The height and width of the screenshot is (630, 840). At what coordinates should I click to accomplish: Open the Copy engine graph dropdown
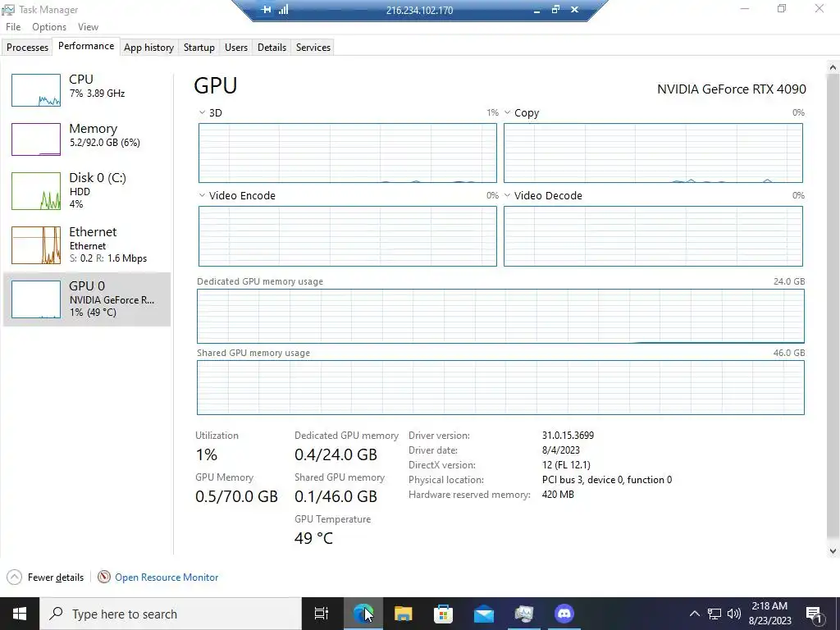click(x=507, y=112)
